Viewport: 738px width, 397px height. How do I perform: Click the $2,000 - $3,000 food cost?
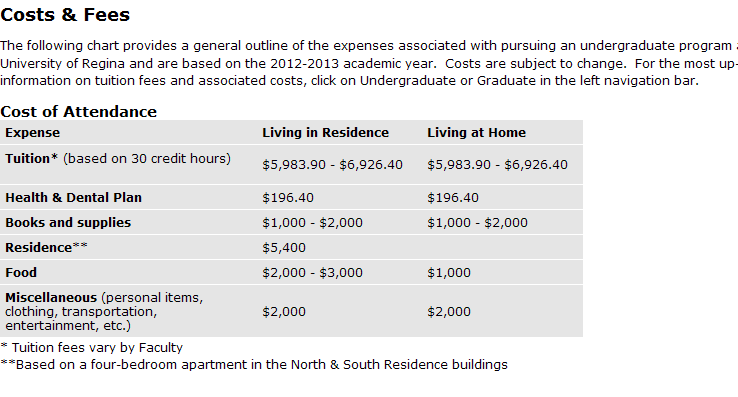pyautogui.click(x=313, y=273)
